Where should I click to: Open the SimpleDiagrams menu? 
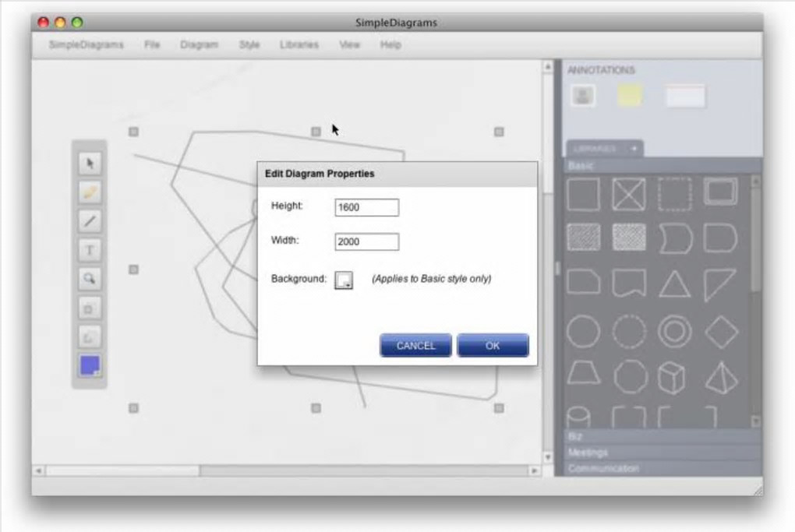tap(87, 44)
